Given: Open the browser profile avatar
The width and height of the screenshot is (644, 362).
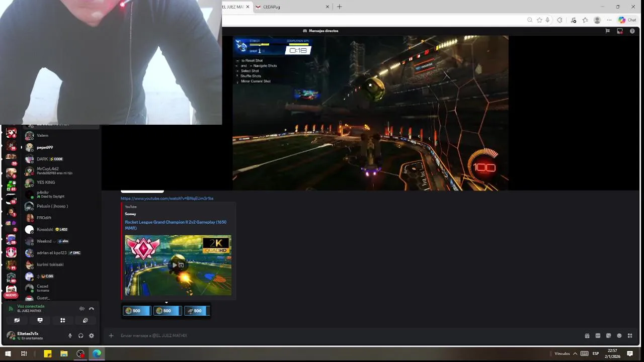Looking at the screenshot, I should click(x=597, y=20).
